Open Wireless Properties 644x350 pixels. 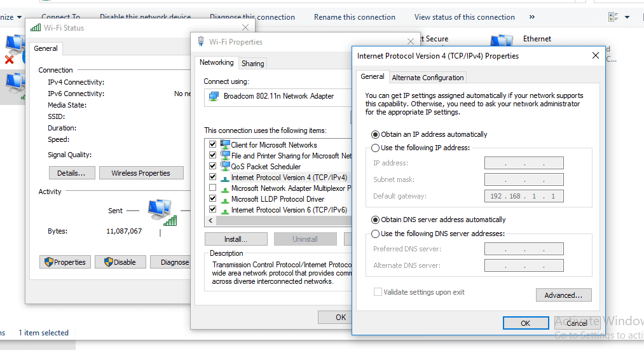point(141,173)
